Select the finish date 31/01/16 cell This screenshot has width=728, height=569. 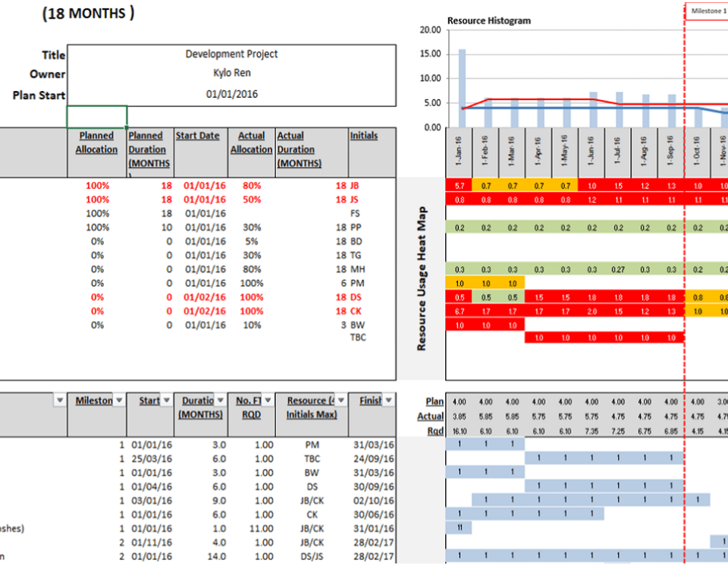point(373,529)
